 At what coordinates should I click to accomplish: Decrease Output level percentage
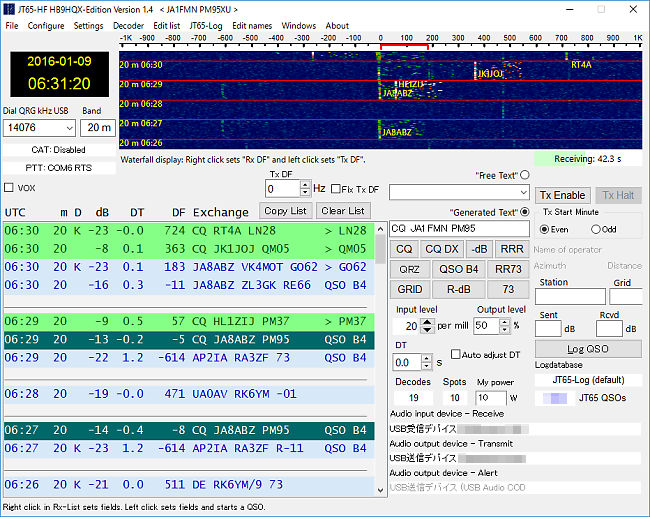tap(504, 330)
